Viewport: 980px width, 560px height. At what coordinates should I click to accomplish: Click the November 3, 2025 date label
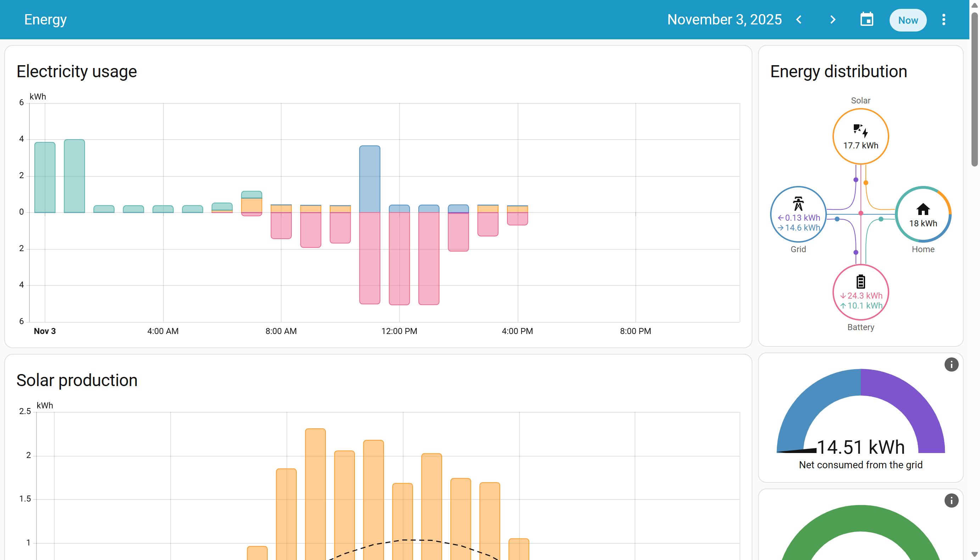pyautogui.click(x=724, y=19)
